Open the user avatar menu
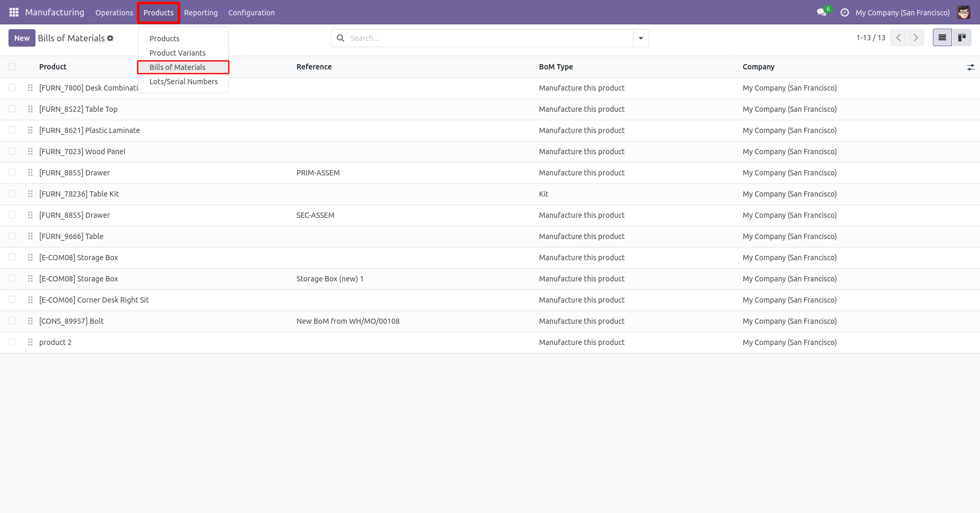Image resolution: width=980 pixels, height=513 pixels. (964, 12)
